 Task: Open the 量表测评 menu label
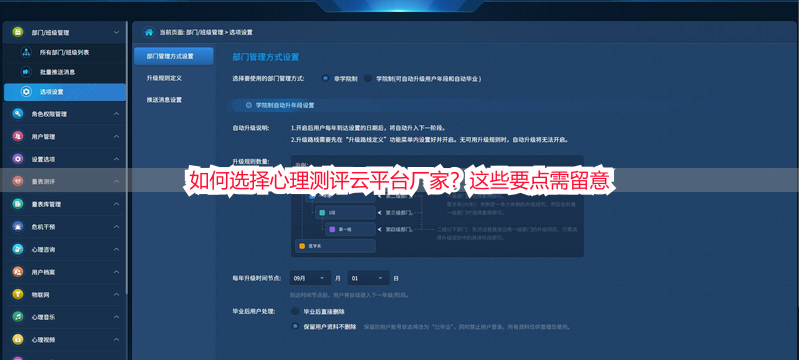pyautogui.click(x=43, y=182)
